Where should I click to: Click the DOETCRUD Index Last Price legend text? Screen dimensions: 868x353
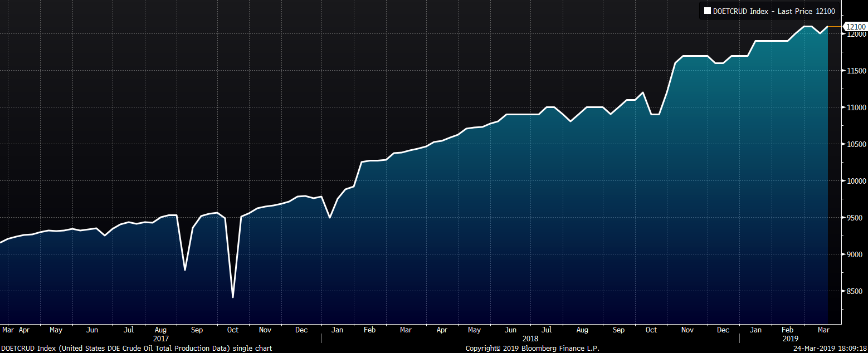point(774,11)
